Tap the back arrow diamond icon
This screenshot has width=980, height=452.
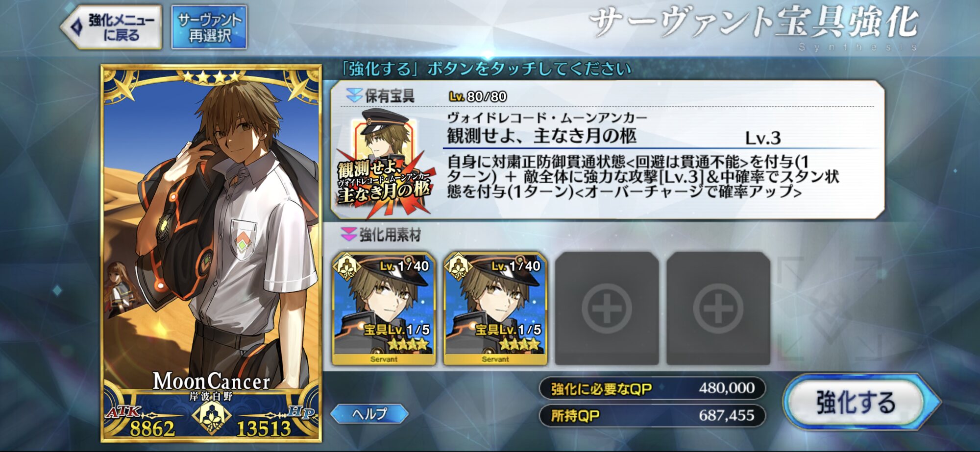[76, 27]
